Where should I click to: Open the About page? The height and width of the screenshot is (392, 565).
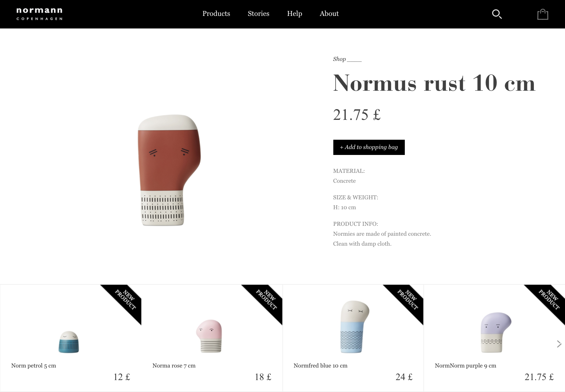[x=329, y=14]
